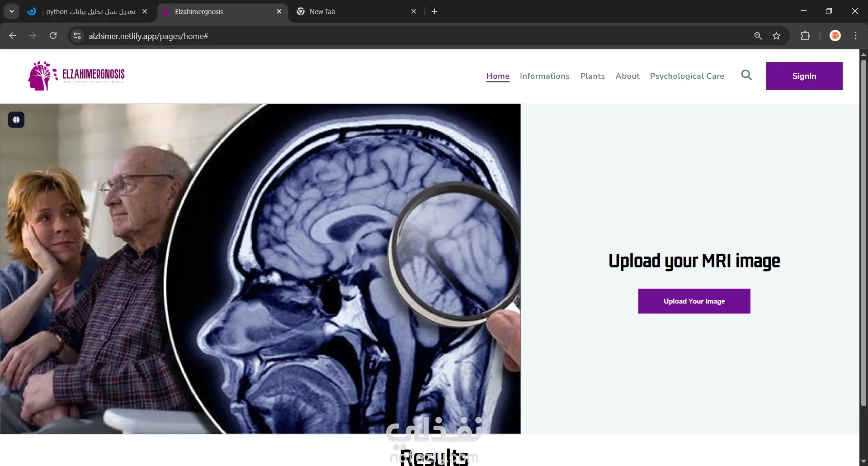
Task: Expand the tab search dropdown arrow
Action: point(12,11)
